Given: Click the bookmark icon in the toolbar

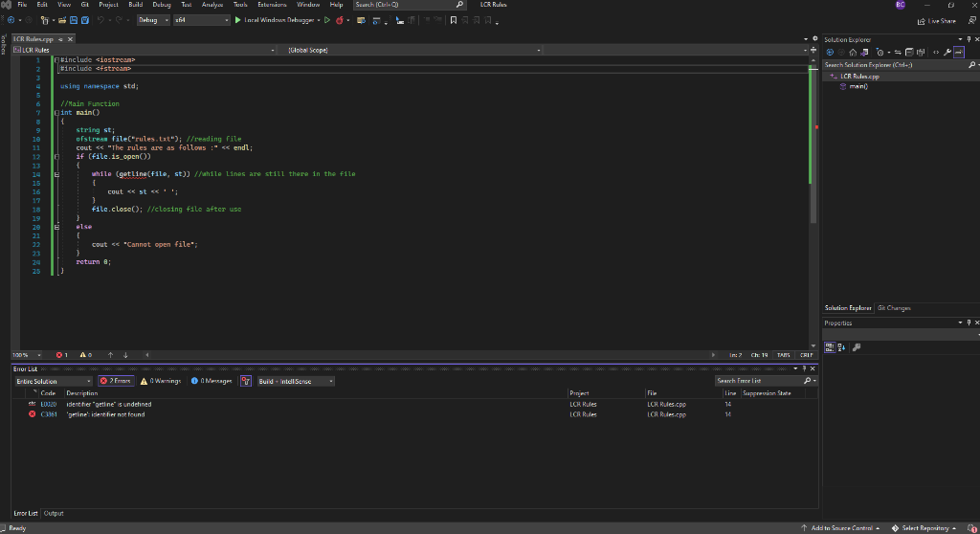Looking at the screenshot, I should click(x=453, y=20).
